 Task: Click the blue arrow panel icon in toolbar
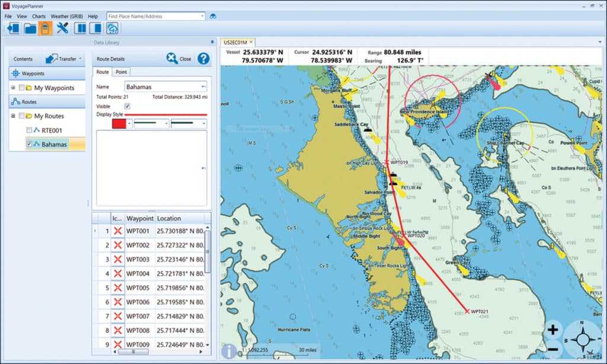[x=13, y=28]
